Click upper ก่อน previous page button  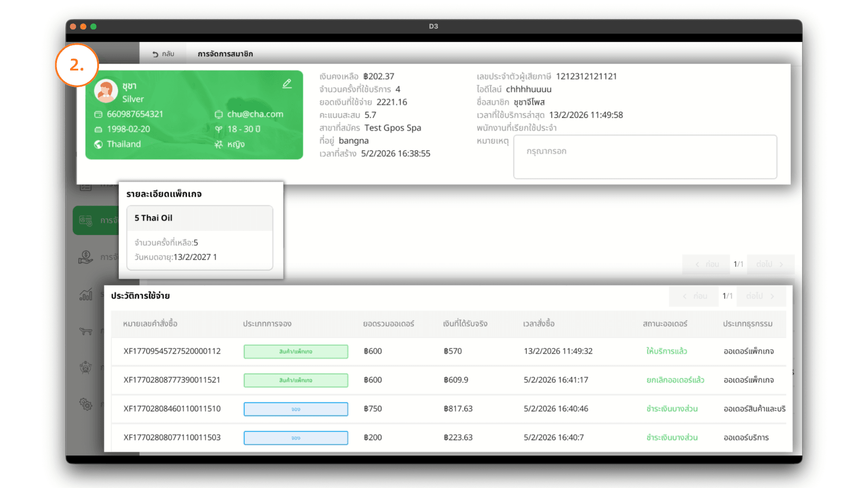pyautogui.click(x=707, y=264)
